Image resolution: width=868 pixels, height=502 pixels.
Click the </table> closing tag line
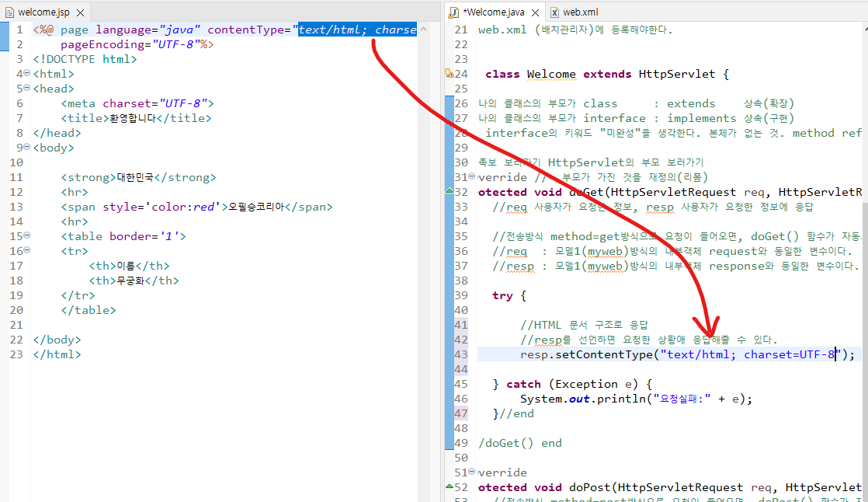[89, 310]
